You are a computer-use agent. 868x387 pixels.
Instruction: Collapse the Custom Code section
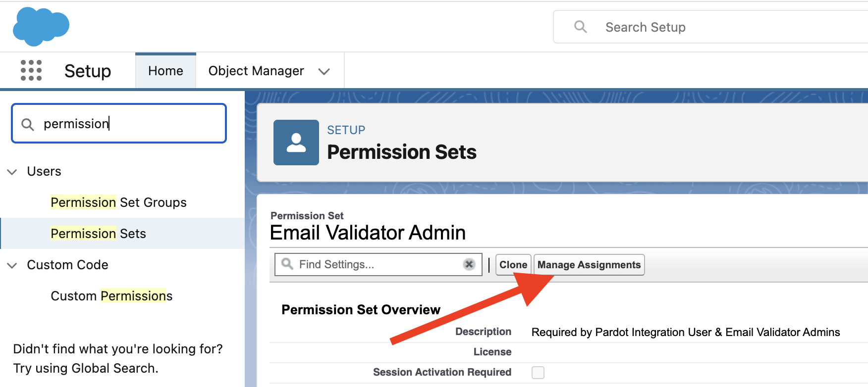coord(12,265)
